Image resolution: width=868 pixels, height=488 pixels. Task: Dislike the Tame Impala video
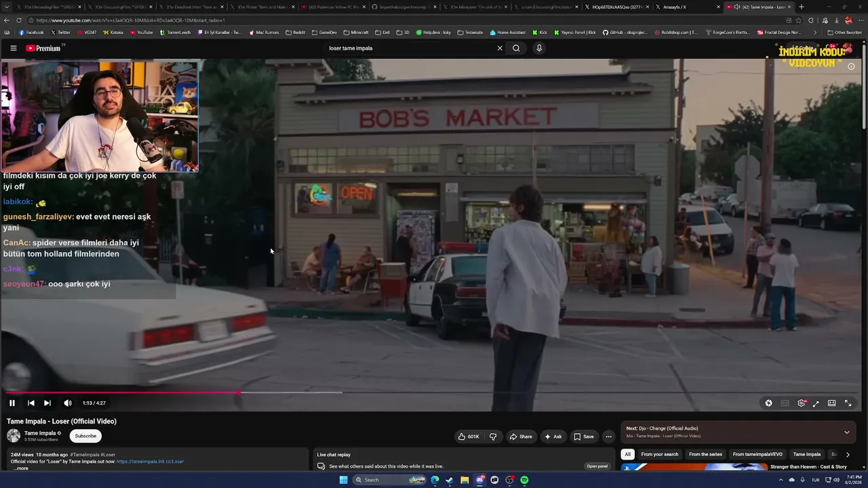click(x=493, y=436)
